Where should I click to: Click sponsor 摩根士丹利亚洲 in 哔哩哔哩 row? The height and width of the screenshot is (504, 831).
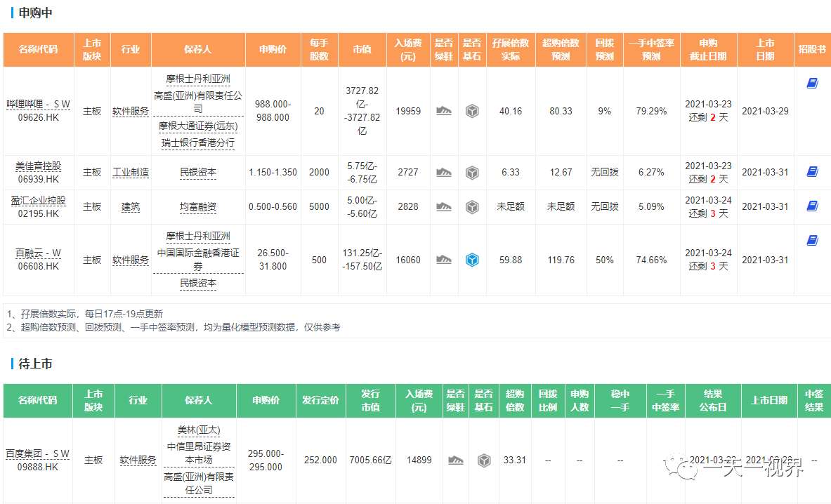click(198, 79)
